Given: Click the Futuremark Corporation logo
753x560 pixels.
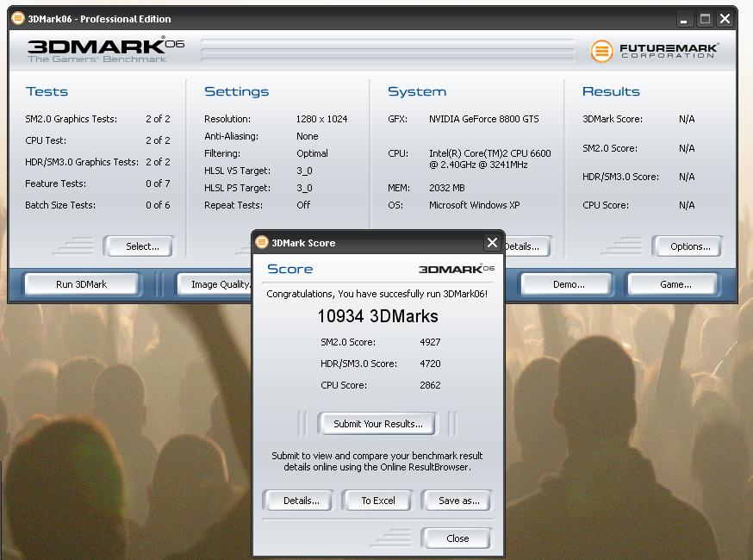Looking at the screenshot, I should [x=655, y=51].
